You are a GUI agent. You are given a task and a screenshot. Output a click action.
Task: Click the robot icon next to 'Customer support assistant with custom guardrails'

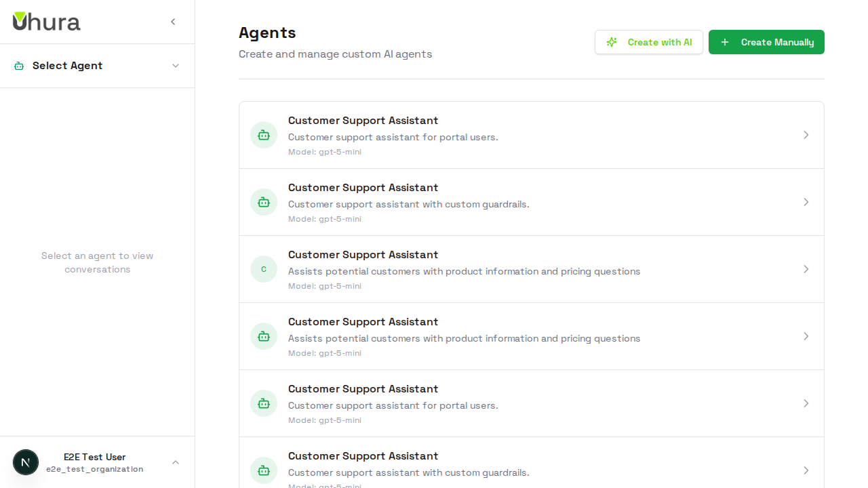pyautogui.click(x=264, y=202)
